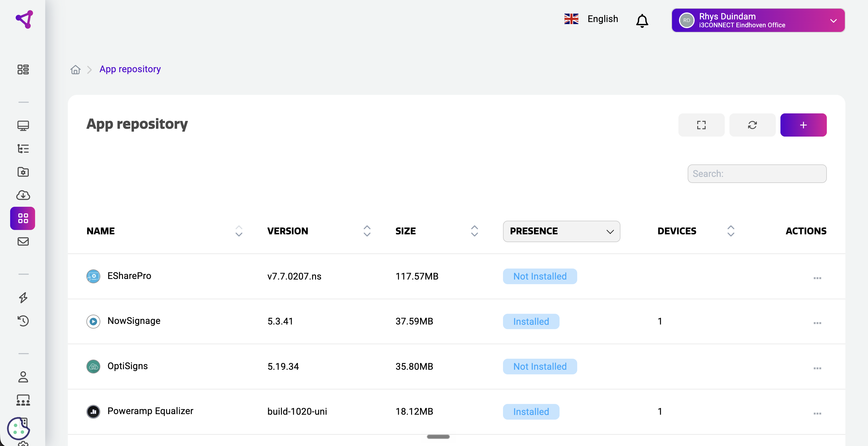Select the active App repository grid icon
Image resolution: width=868 pixels, height=446 pixels.
tap(23, 218)
